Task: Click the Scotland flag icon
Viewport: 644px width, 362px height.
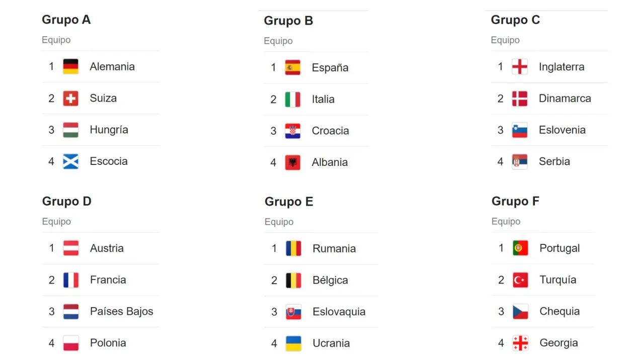Action: [70, 161]
